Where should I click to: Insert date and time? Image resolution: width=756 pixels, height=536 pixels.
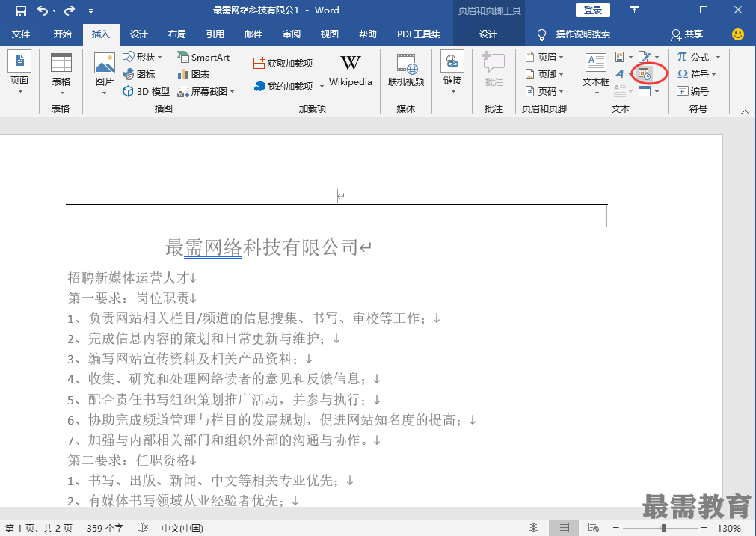tap(645, 74)
